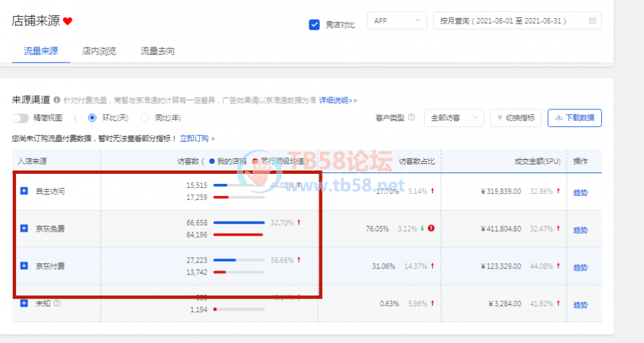Expand the 未知 source row
Image resolution: width=644 pixels, height=343 pixels.
[x=24, y=303]
